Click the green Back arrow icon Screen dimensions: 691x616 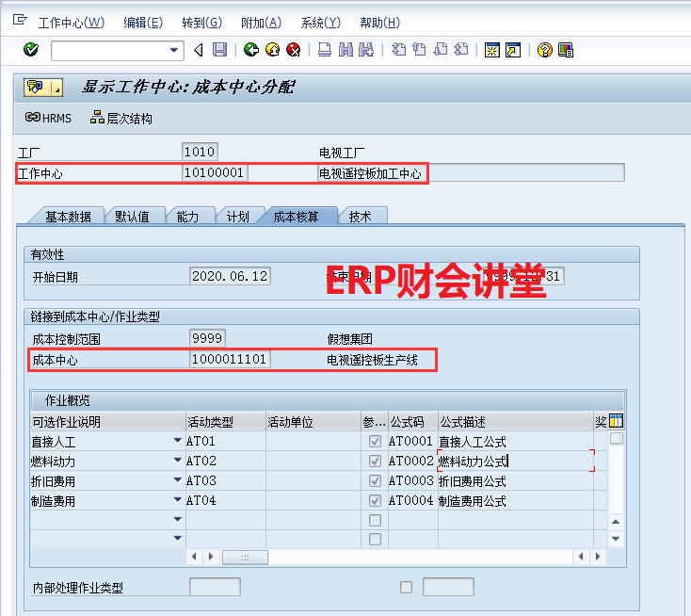[250, 50]
